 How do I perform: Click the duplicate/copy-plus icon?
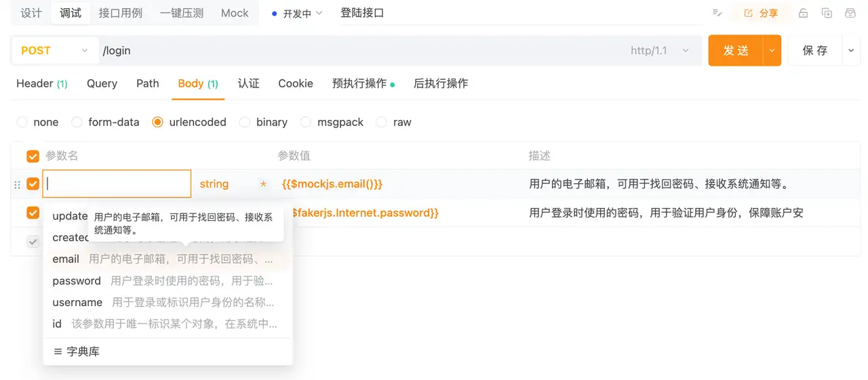coord(827,13)
